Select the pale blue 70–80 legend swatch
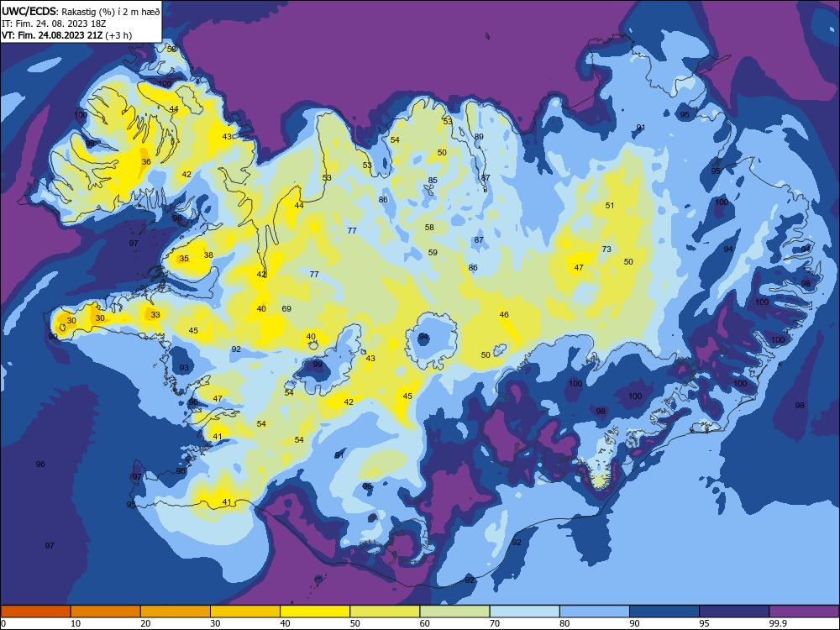Image resolution: width=840 pixels, height=630 pixels. tap(524, 612)
